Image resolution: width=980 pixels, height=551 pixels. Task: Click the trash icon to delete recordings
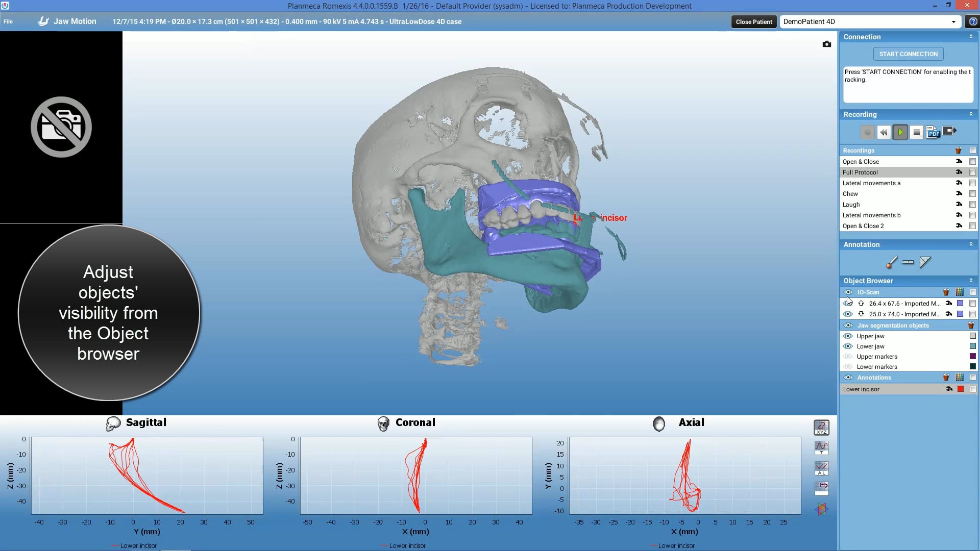[959, 151]
